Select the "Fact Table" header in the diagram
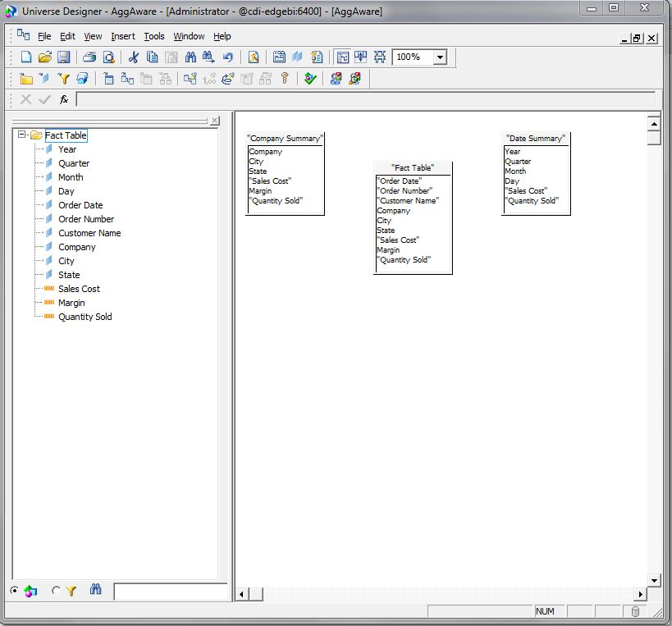Viewport: 672px width, 626px height. point(413,168)
